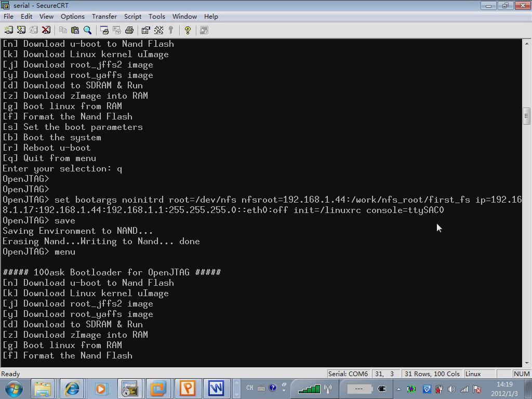The height and width of the screenshot is (399, 532).
Task: Click the "100ask Bootloader for OpenJTAG" header line
Action: 112,272
